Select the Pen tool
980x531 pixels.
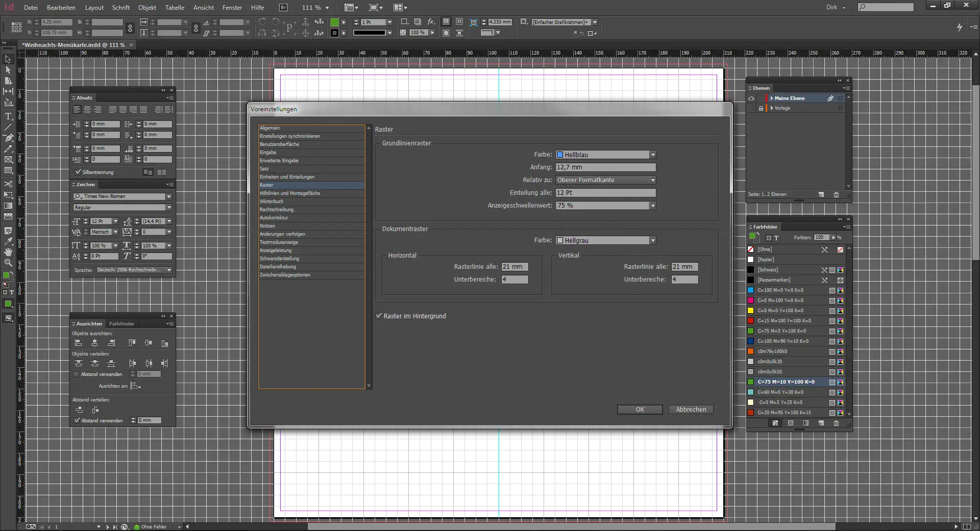coord(8,138)
